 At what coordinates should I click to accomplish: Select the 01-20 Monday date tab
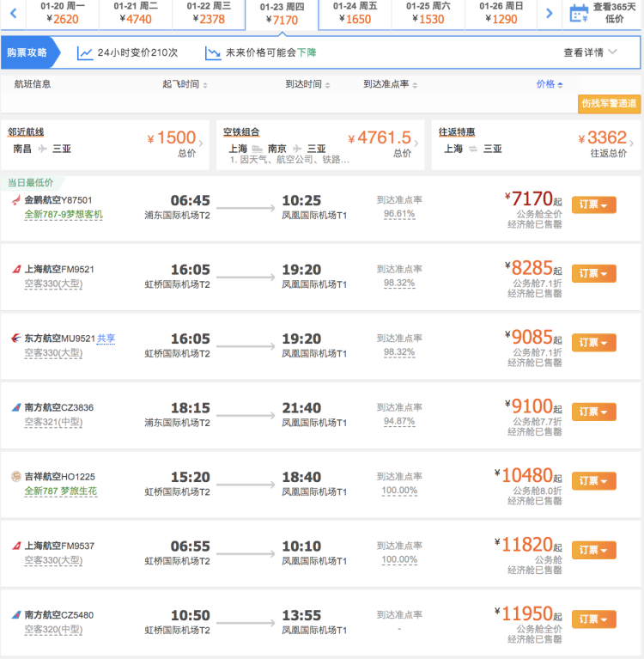coord(62,13)
